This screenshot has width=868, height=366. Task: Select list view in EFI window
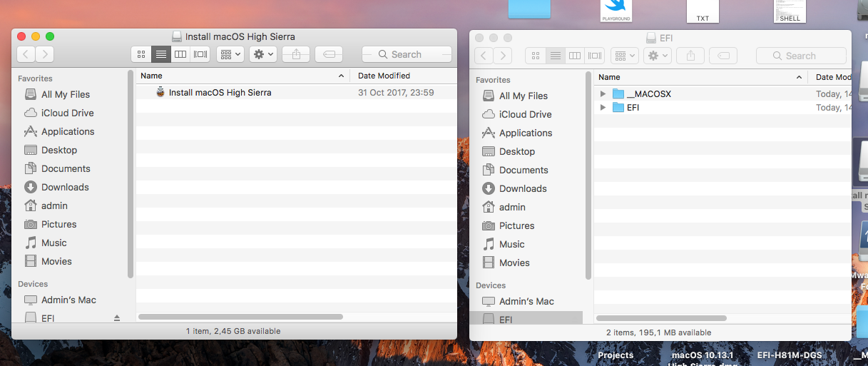(555, 56)
